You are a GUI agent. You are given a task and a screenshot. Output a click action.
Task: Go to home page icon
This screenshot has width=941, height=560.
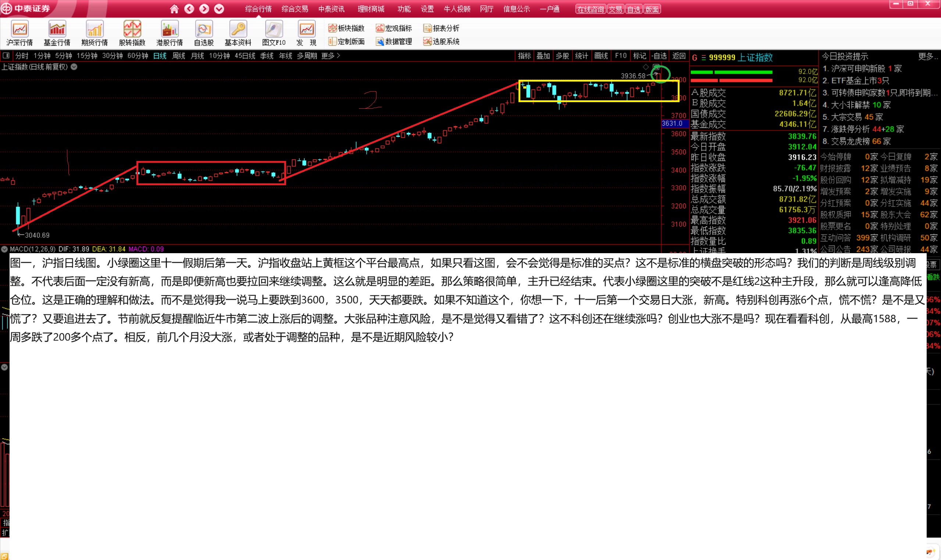coord(174,9)
